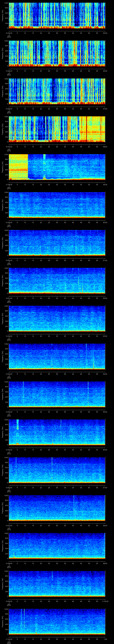The height and width of the screenshot is (644, 114).
Task: Select the spectrogram panel starting at 10:44:00
Action: (57, 16)
